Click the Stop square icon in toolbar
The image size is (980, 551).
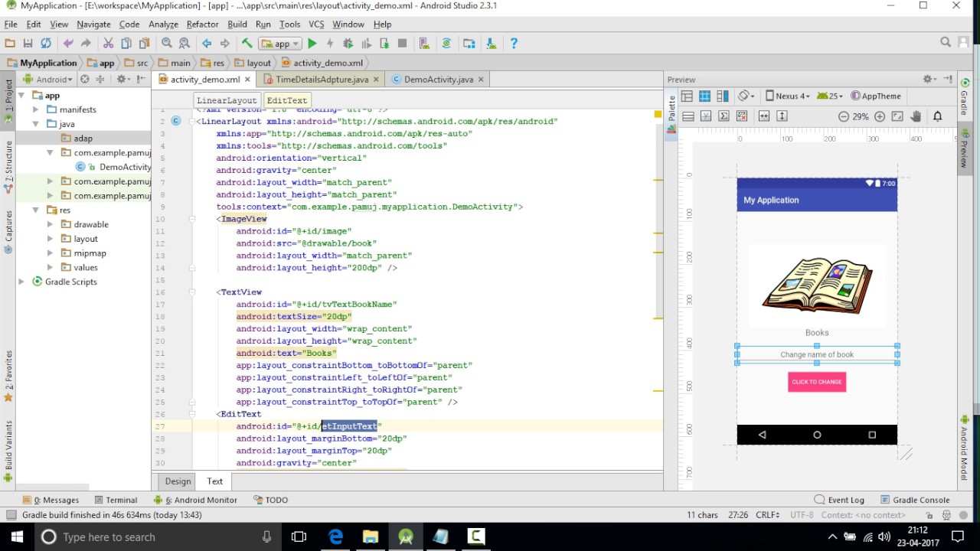coord(403,44)
